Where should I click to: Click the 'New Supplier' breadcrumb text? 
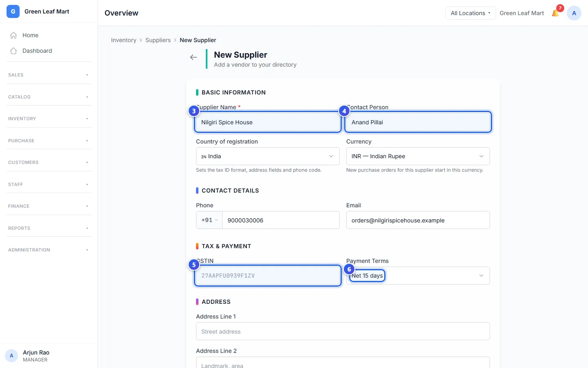pyautogui.click(x=198, y=40)
